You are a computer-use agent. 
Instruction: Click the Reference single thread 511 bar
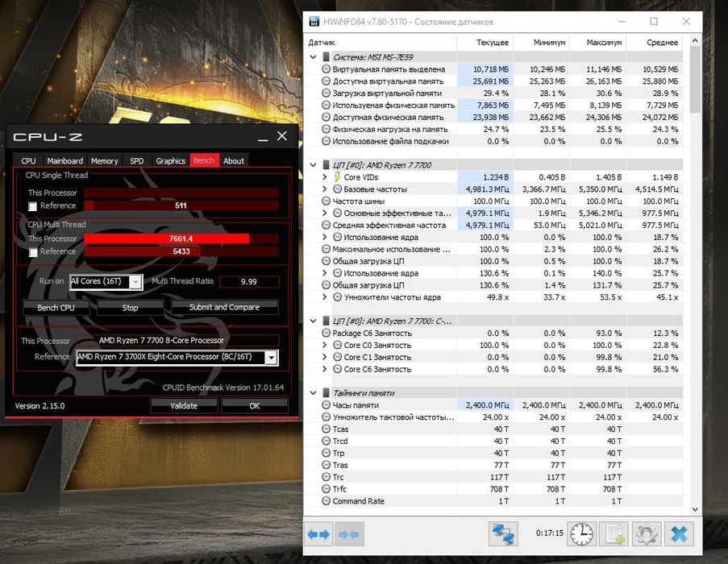[181, 205]
